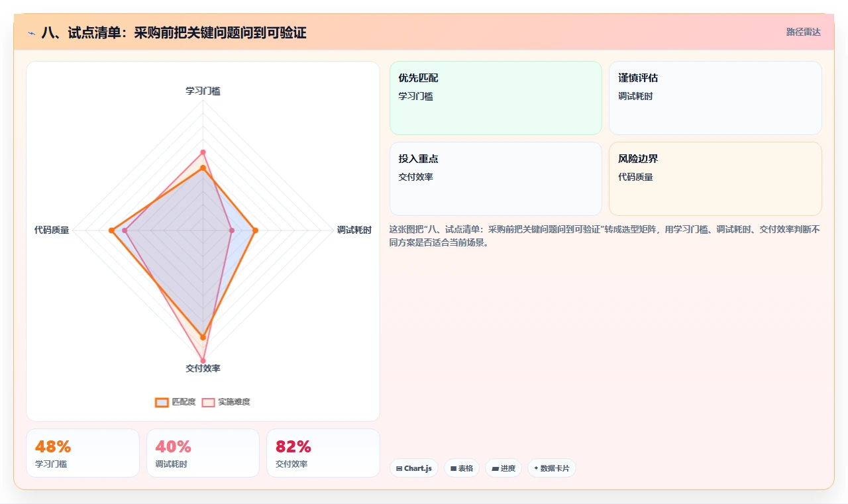The height and width of the screenshot is (504, 848).
Task: Click the pink data point on 学习门槛 axis
Action: 203,152
